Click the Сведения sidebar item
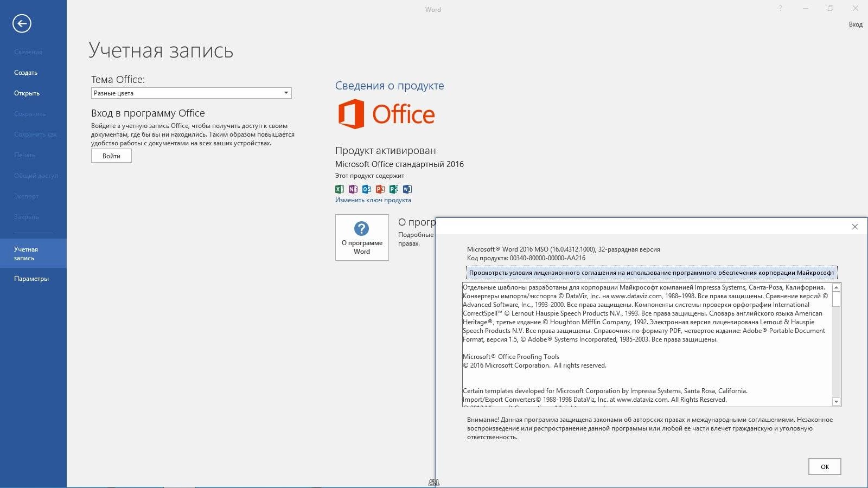 (x=28, y=52)
